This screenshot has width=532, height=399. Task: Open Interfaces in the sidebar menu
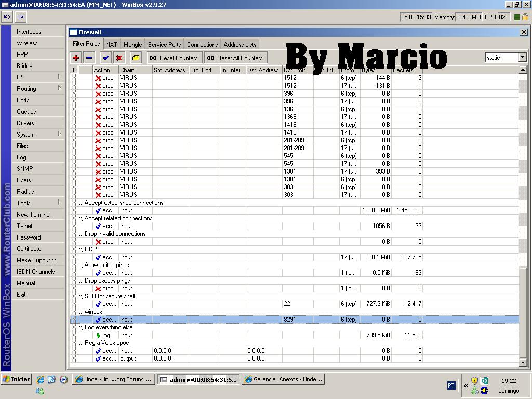[x=38, y=32]
